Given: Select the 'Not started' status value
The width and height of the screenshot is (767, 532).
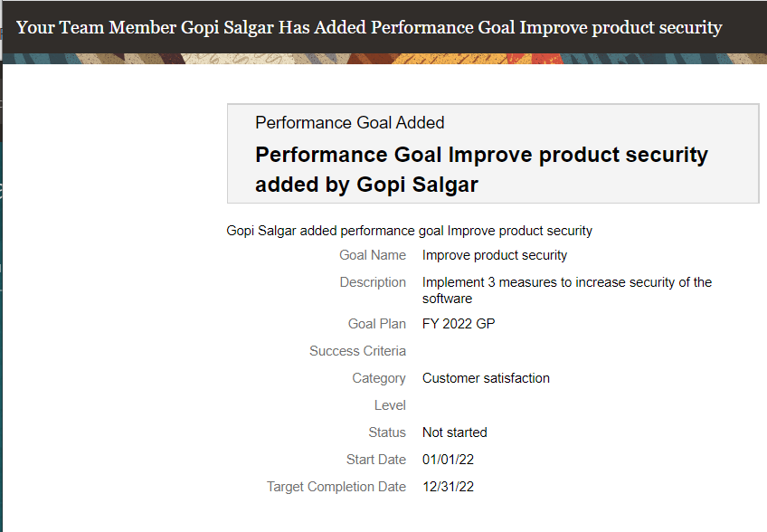Looking at the screenshot, I should pyautogui.click(x=454, y=432).
